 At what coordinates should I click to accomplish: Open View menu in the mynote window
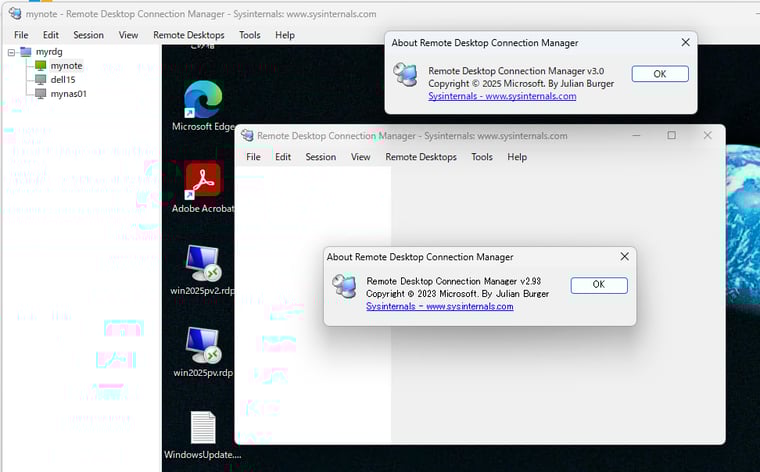pyautogui.click(x=128, y=35)
